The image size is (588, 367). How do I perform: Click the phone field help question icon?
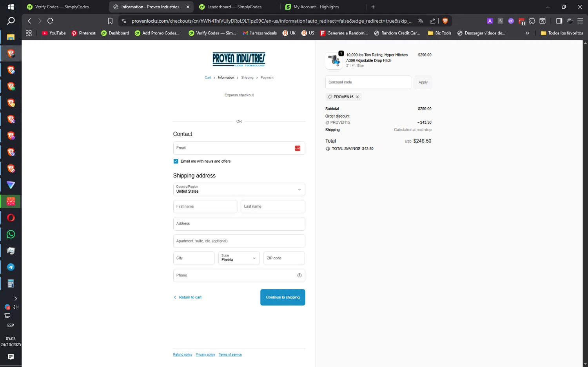pyautogui.click(x=299, y=275)
